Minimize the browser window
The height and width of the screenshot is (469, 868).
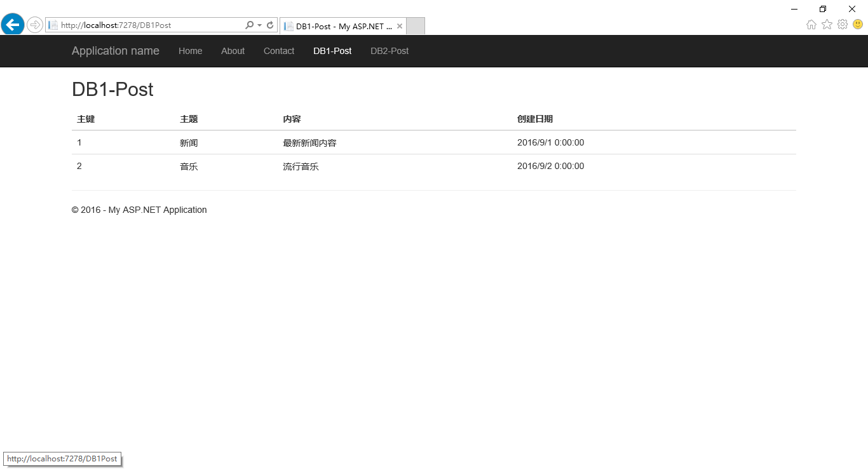tap(794, 9)
